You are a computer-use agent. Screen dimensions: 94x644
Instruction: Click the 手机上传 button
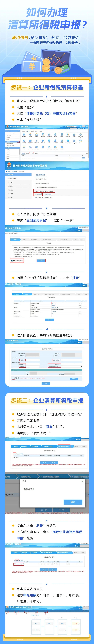pyautogui.click(x=74, y=379)
